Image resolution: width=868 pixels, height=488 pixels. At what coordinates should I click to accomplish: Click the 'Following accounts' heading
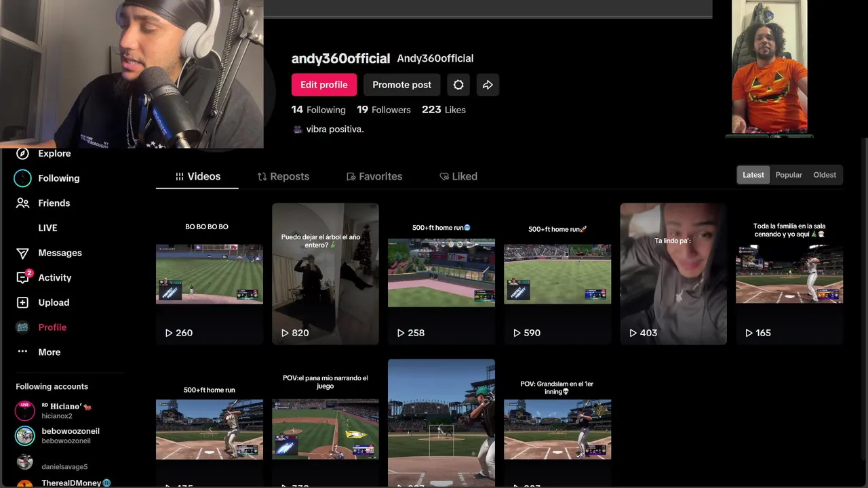pyautogui.click(x=52, y=386)
